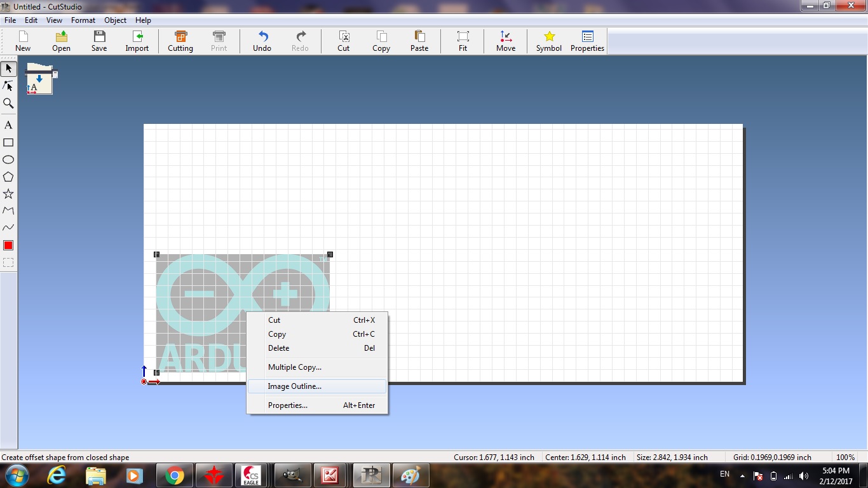Open the paint palette app on taskbar
Image resolution: width=868 pixels, height=488 pixels.
pos(410,475)
